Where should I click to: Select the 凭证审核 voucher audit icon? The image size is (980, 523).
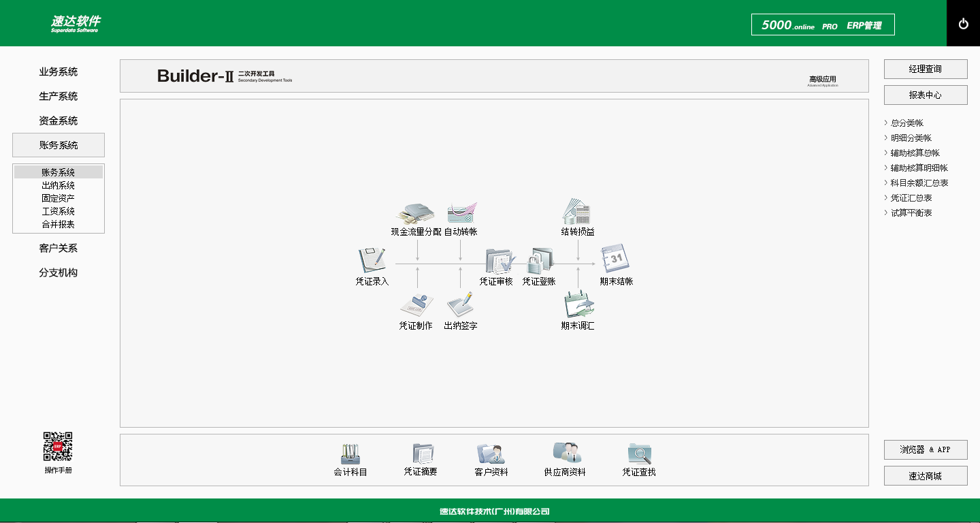498,261
